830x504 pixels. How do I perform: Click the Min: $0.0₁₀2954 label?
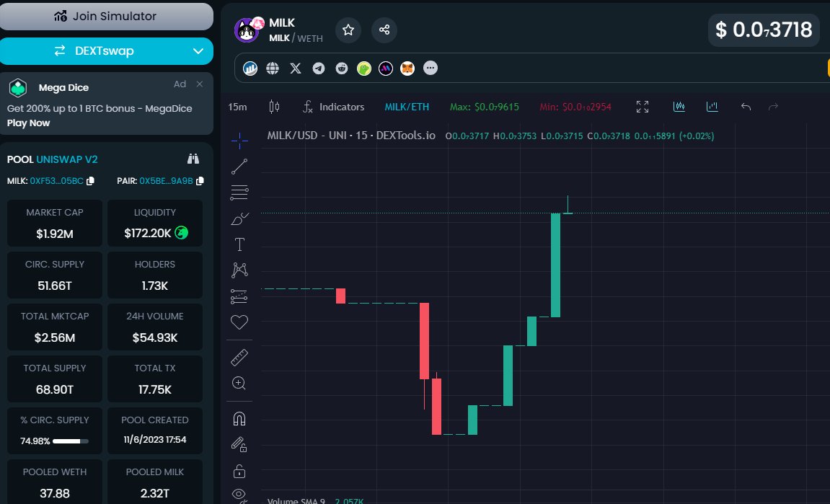(575, 107)
